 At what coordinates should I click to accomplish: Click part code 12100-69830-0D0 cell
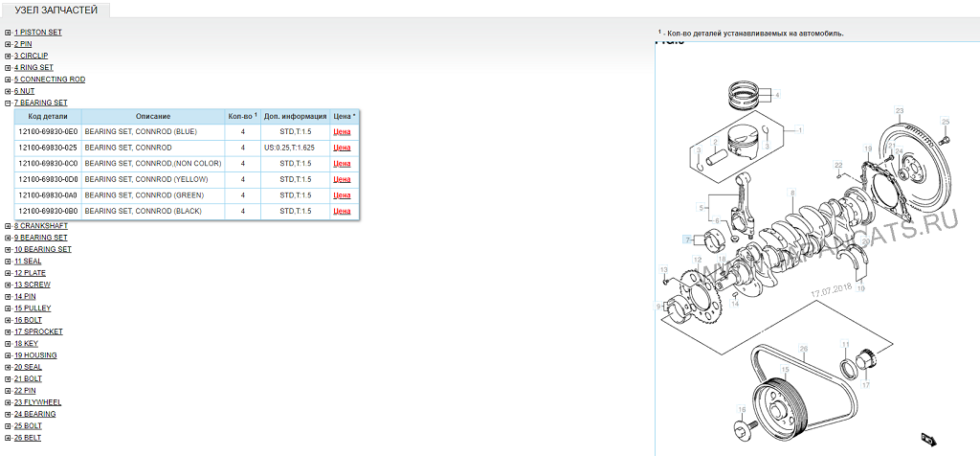coord(47,179)
